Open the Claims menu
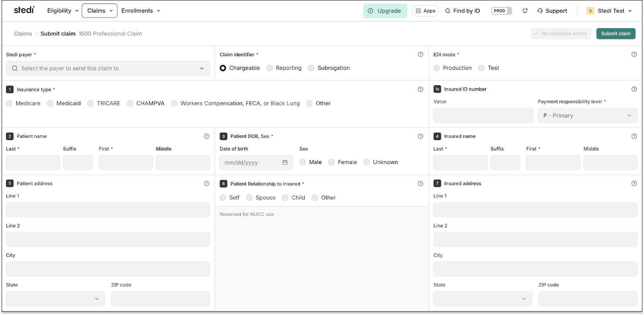644x315 pixels. coord(100,11)
